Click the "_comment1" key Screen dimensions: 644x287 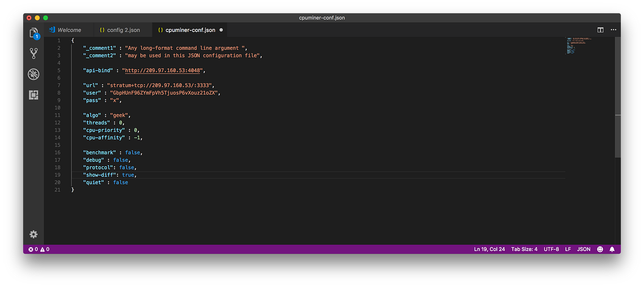click(x=100, y=48)
